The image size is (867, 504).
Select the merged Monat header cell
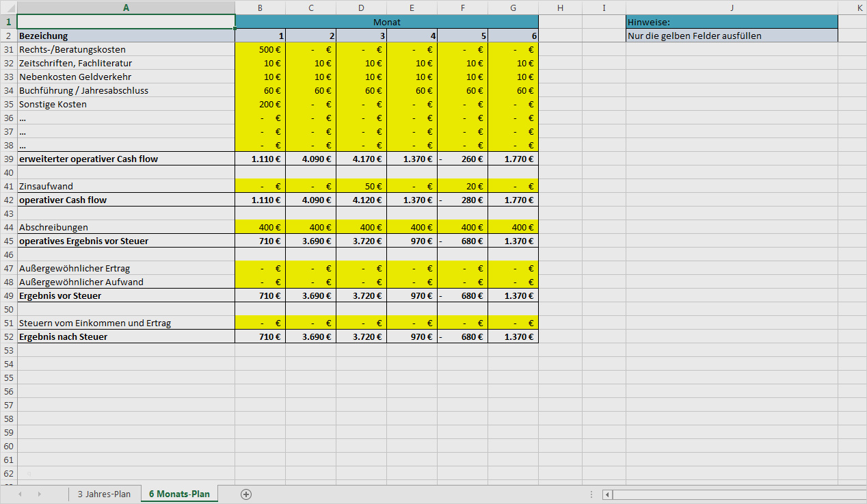(386, 22)
